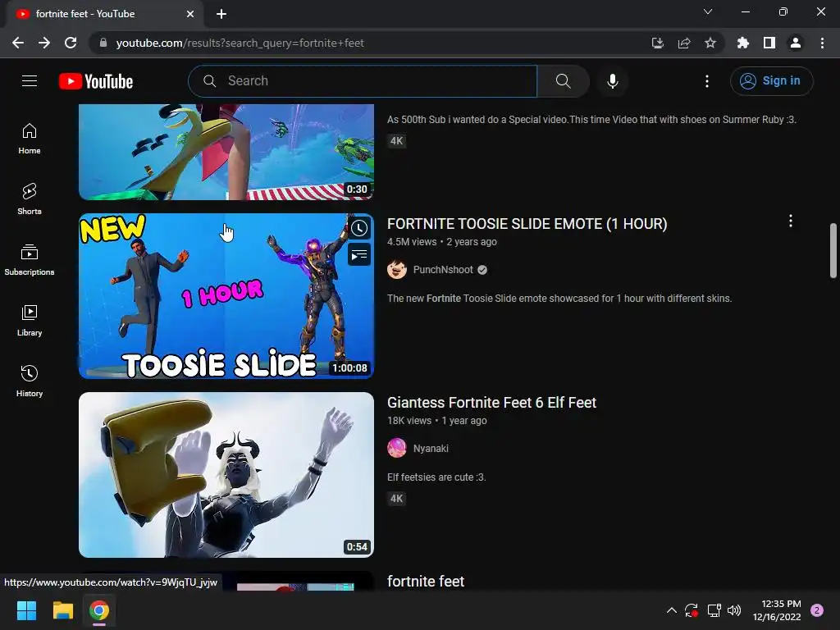Go to Home in sidebar
Image resolution: width=840 pixels, height=630 pixels.
30,139
